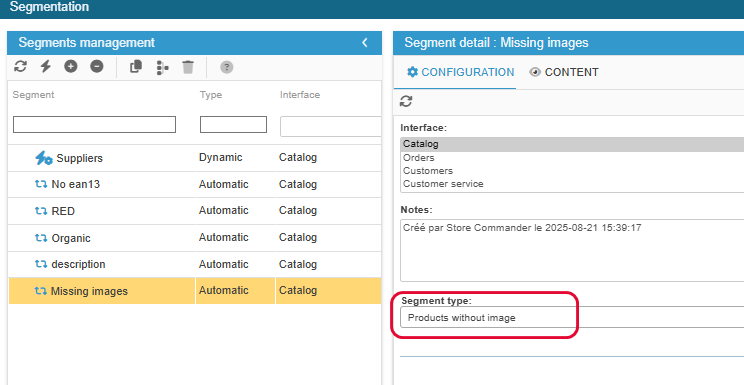Click the Segment filter input field
Image resolution: width=744 pixels, height=385 pixels.
coord(94,125)
